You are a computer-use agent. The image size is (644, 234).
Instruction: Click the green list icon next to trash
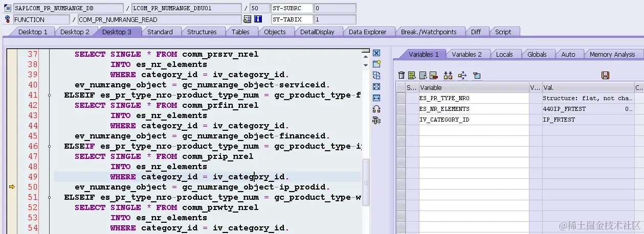click(412, 75)
